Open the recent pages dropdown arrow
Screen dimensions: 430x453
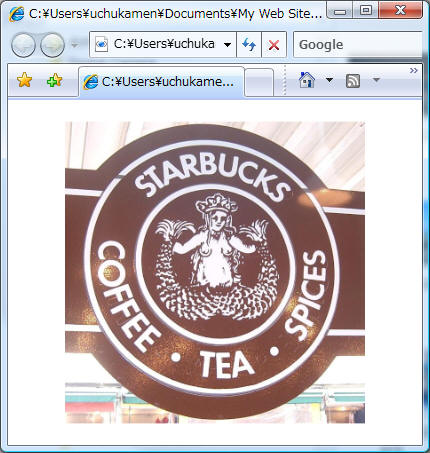coord(75,45)
